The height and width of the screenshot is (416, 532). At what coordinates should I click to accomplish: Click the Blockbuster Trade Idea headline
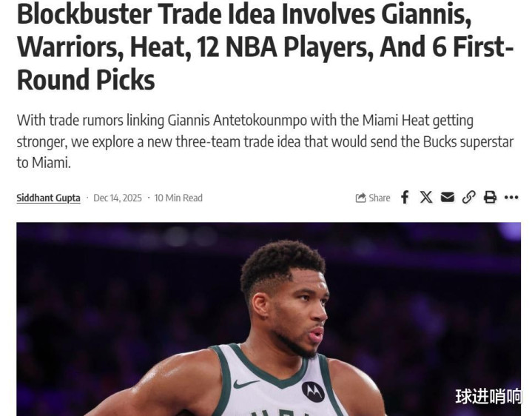265,47
